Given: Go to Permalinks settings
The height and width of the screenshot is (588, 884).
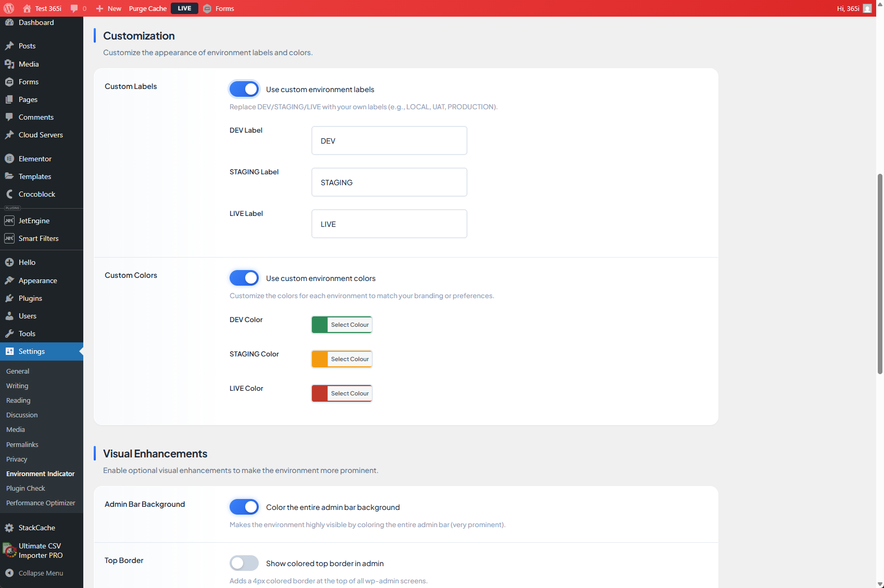Looking at the screenshot, I should point(22,444).
